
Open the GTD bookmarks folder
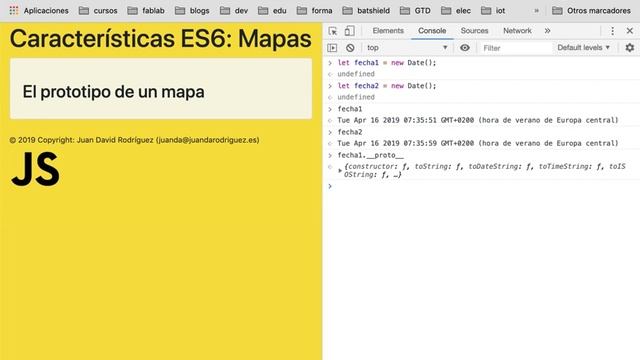point(415,11)
